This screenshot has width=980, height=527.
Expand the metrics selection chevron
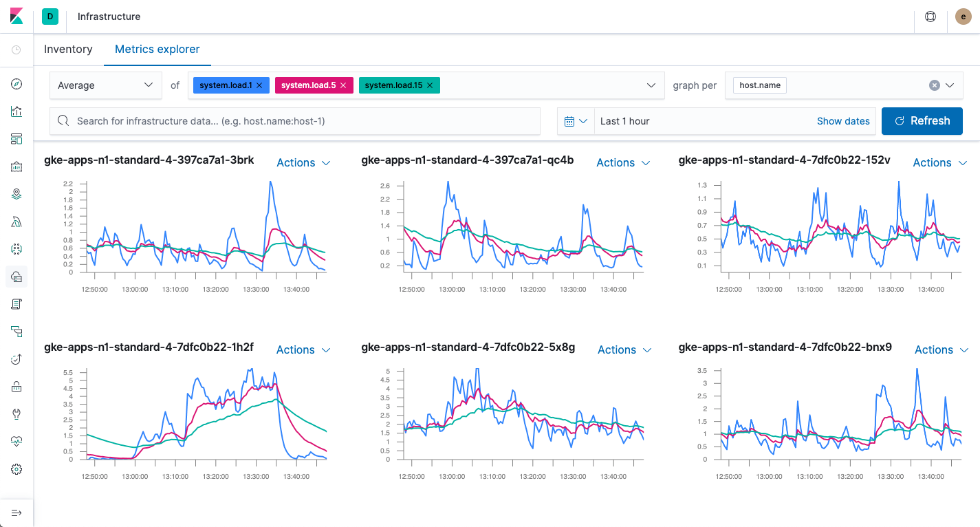pyautogui.click(x=651, y=85)
